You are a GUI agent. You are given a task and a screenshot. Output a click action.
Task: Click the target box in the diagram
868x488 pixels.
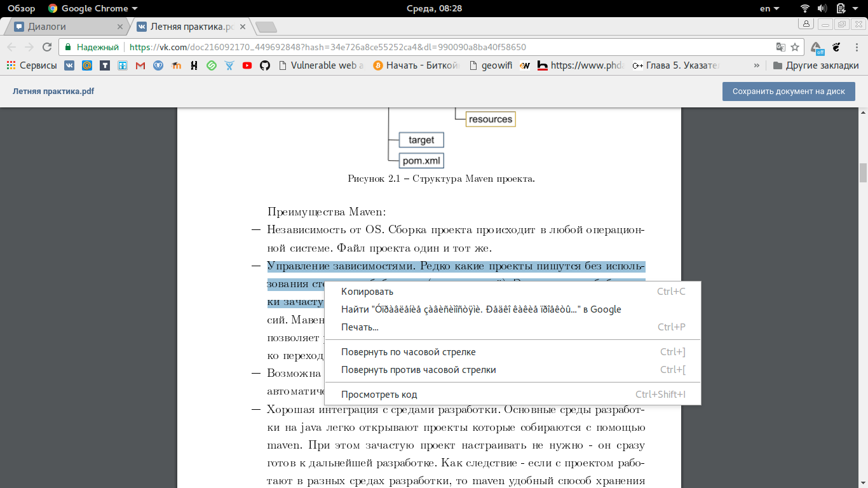(x=421, y=140)
